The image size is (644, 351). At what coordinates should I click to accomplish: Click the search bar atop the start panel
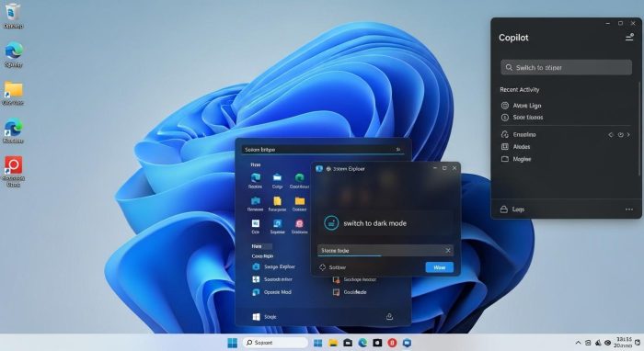click(x=323, y=150)
